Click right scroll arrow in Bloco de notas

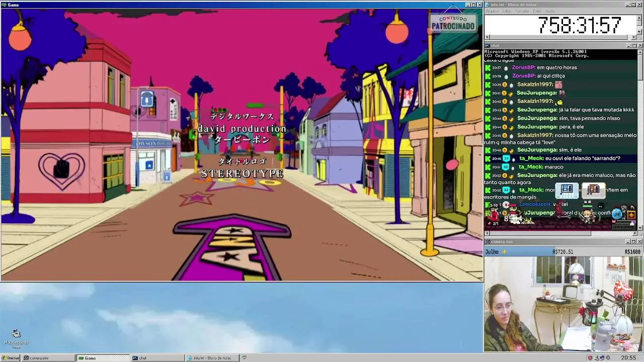click(x=634, y=37)
